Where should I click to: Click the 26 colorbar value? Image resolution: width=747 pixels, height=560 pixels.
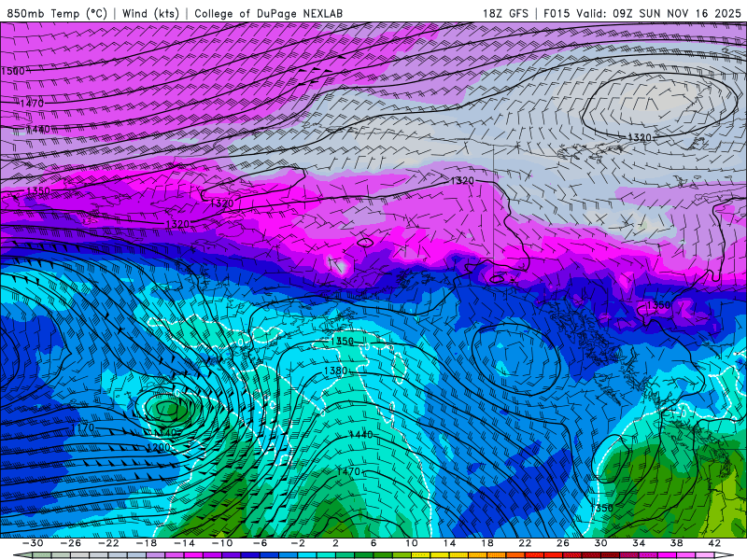point(563,543)
